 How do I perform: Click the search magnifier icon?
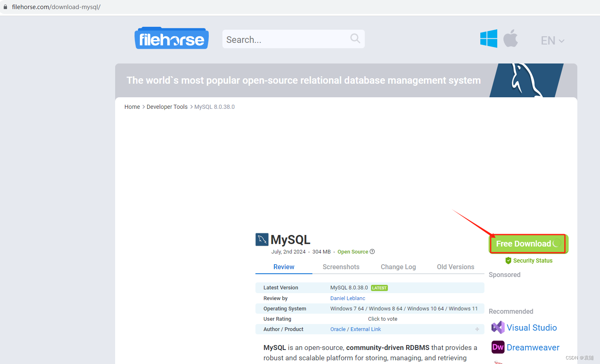tap(355, 39)
